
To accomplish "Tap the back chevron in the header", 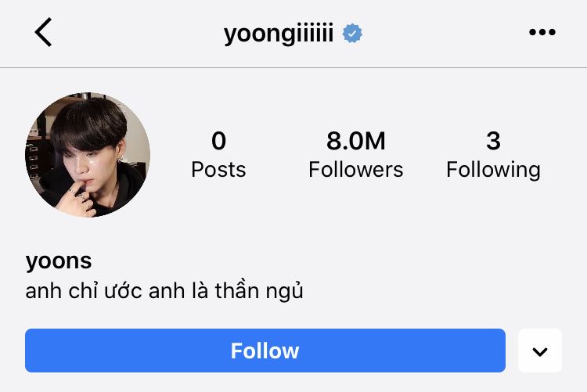I will click(43, 32).
